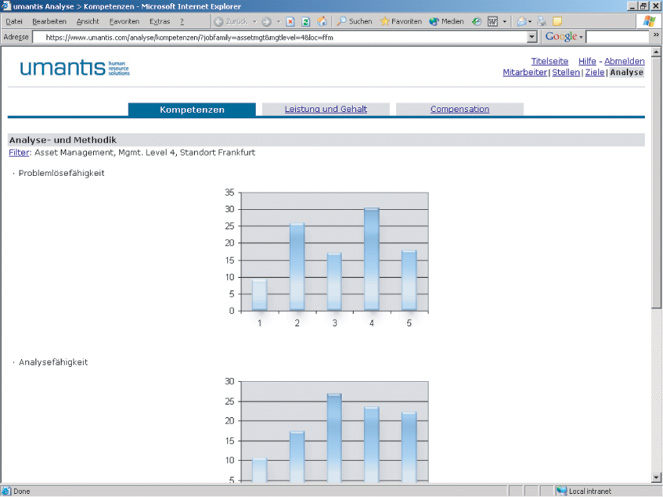The image size is (663, 497).
Task: Click the umantis logo
Action: [74, 69]
